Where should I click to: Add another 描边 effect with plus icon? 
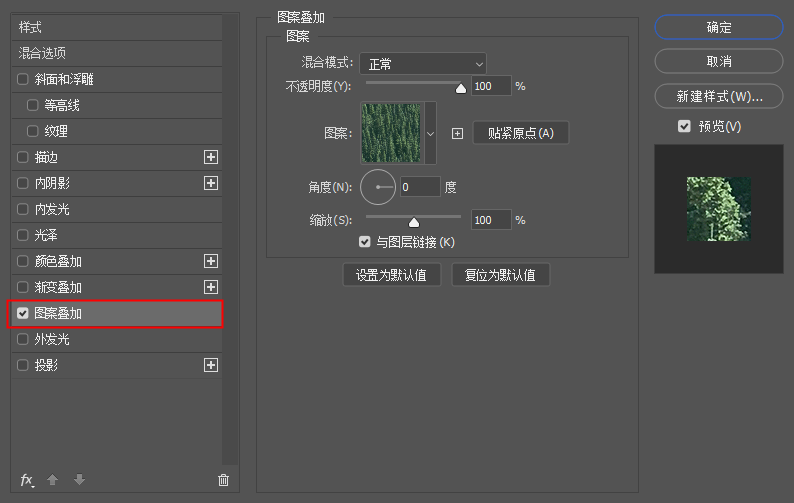(211, 157)
